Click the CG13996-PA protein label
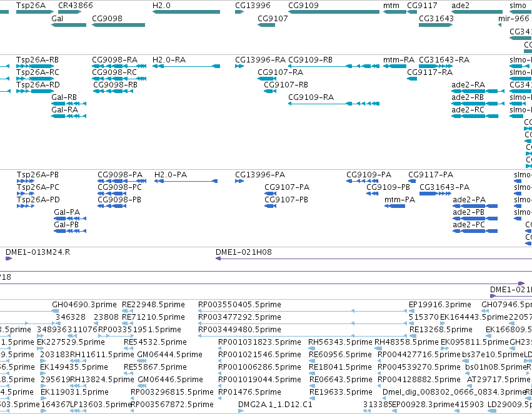The height and width of the screenshot is (414, 532). (260, 174)
